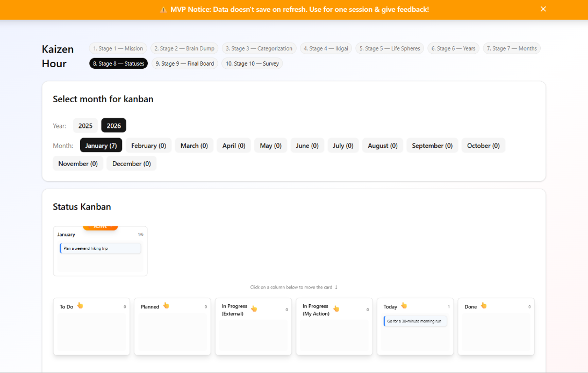
Task: Click the finger icon in In Progress (My Action)
Action: click(336, 308)
